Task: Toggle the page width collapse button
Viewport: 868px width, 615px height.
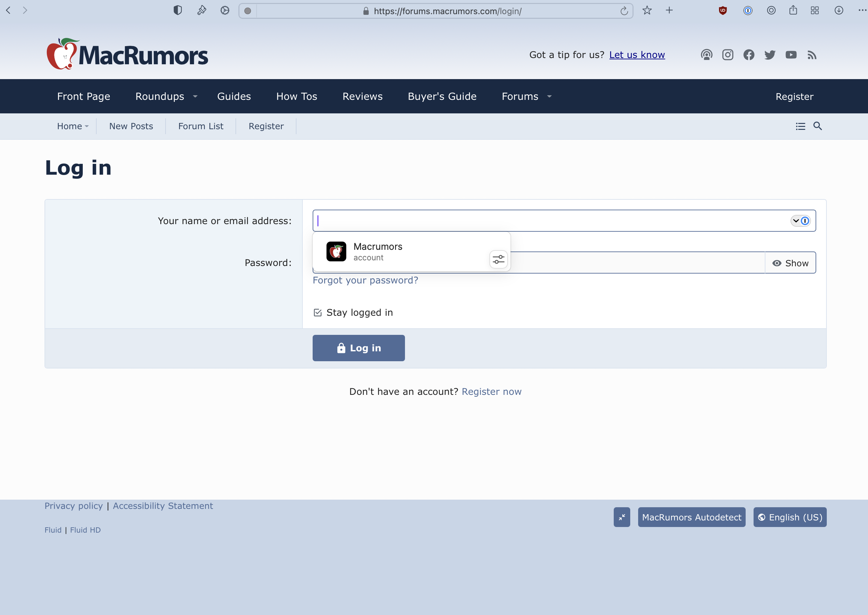Action: [622, 517]
